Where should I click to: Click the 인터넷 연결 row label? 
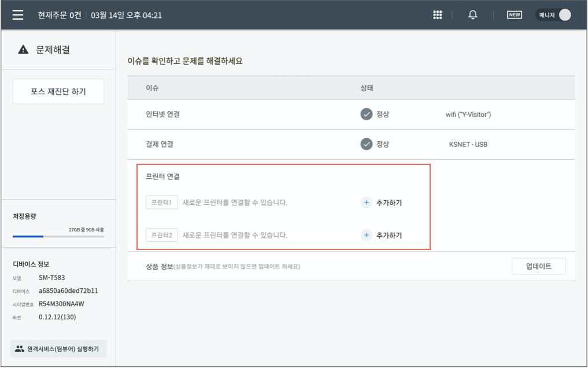162,114
